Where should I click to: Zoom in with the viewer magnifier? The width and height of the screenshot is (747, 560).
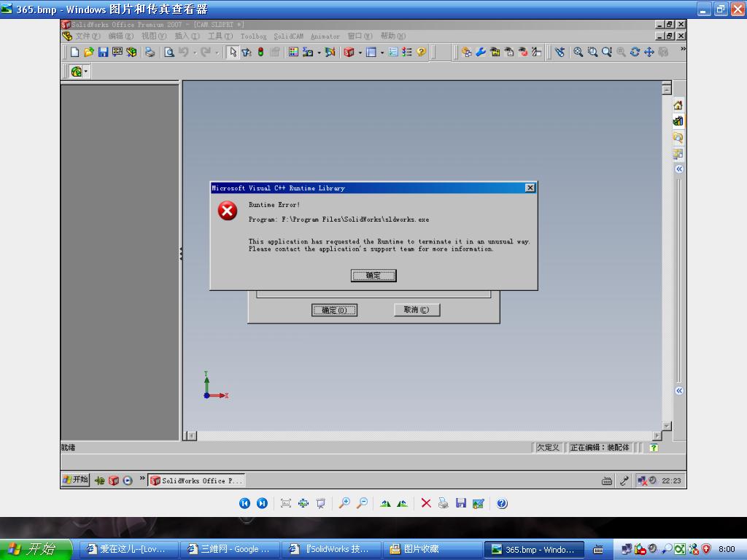344,503
